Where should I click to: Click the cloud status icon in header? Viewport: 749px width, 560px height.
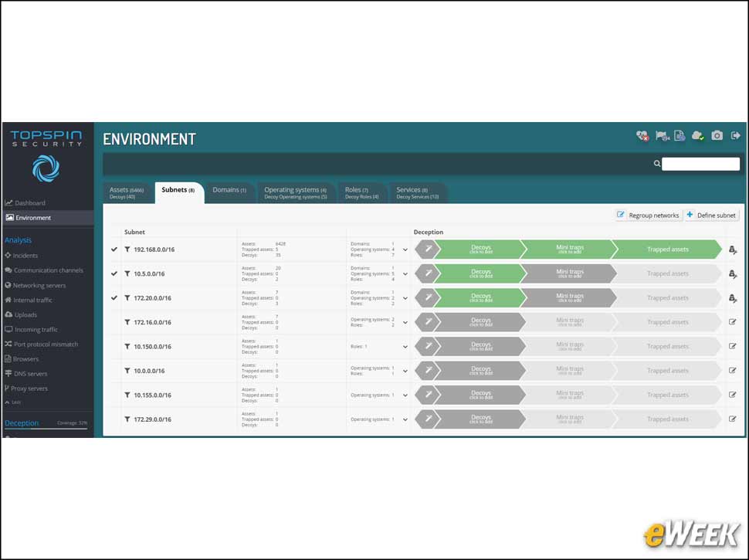(698, 136)
